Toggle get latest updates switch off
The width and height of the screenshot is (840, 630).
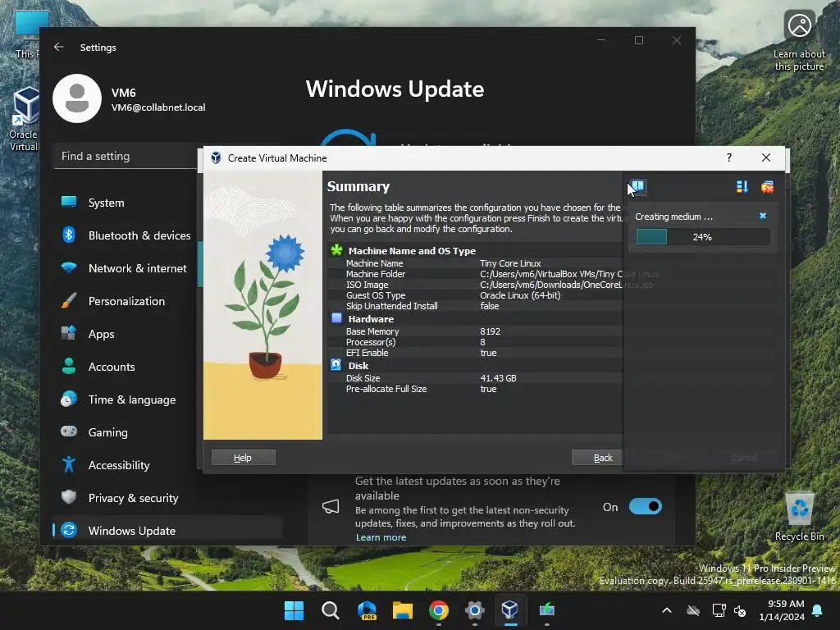tap(645, 506)
